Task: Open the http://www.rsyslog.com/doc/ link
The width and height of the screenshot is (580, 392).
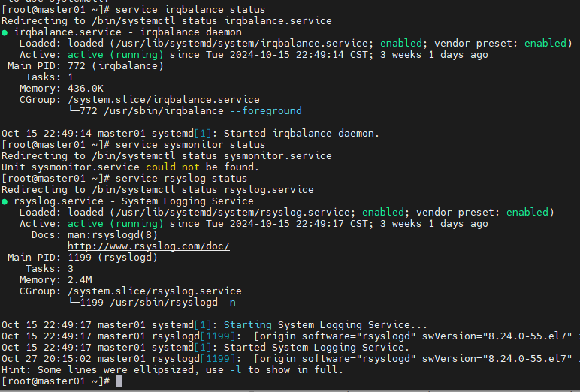Action: point(148,246)
